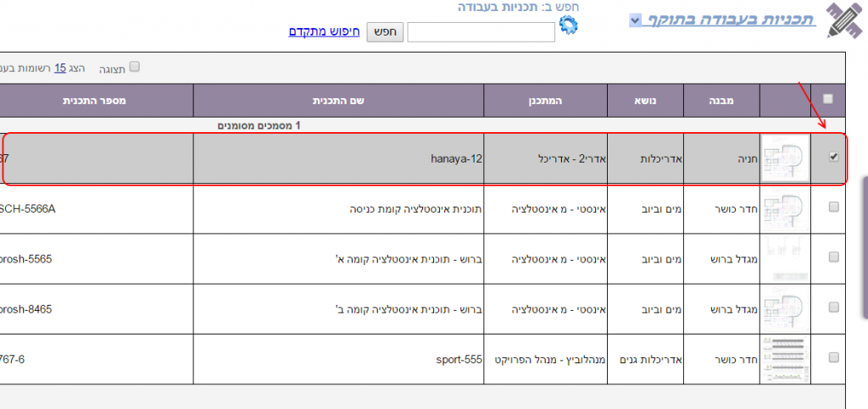Sort by the שם התכנית column header
This screenshot has height=409, width=868.
[x=338, y=101]
